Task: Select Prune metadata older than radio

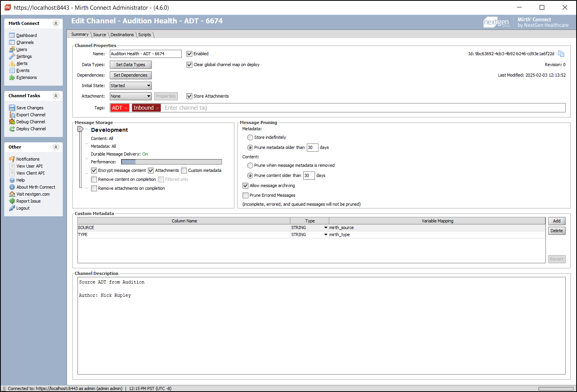Action: [x=250, y=147]
